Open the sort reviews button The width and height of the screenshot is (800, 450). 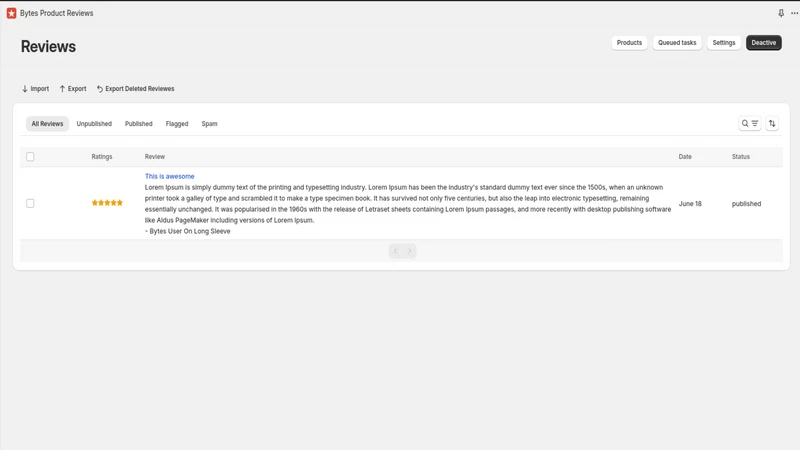(x=772, y=123)
